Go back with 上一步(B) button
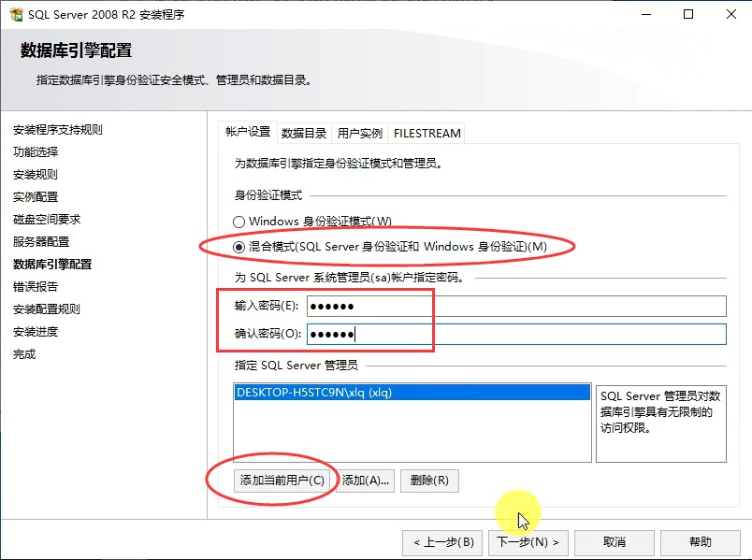Viewport: 752px width, 560px height. coord(443,542)
